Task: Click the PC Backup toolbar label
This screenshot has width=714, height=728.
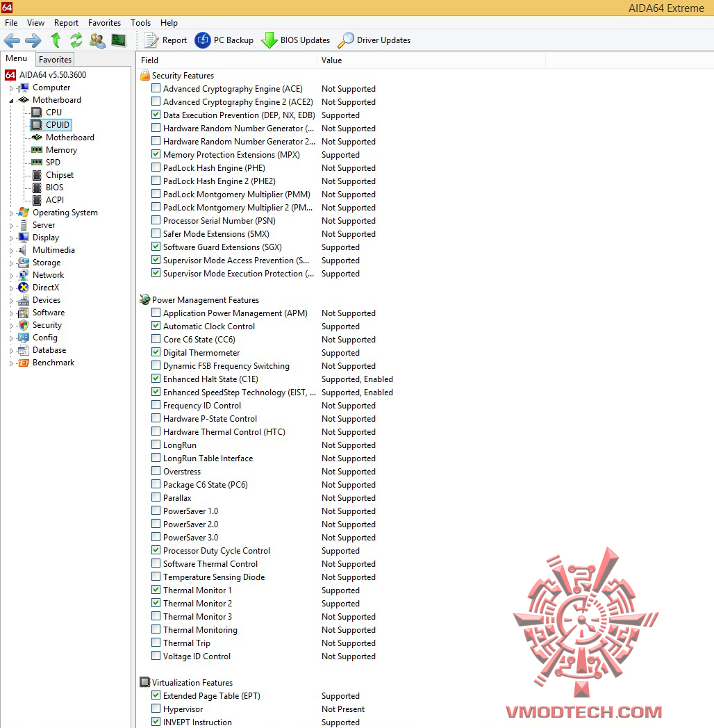Action: pyautogui.click(x=233, y=40)
